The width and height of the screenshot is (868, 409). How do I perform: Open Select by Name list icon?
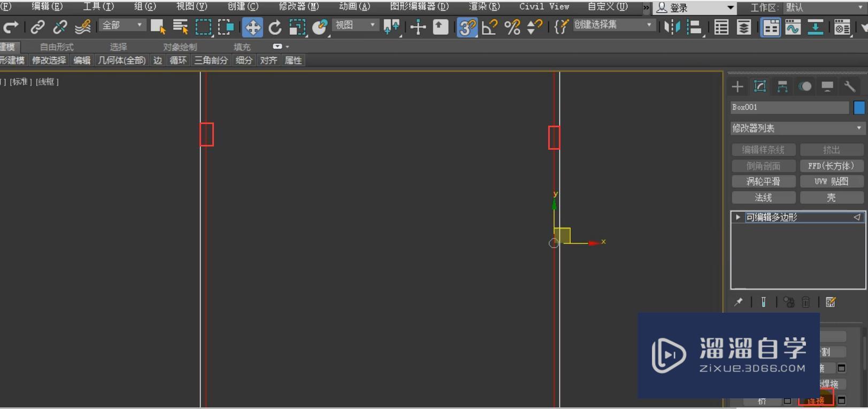181,27
